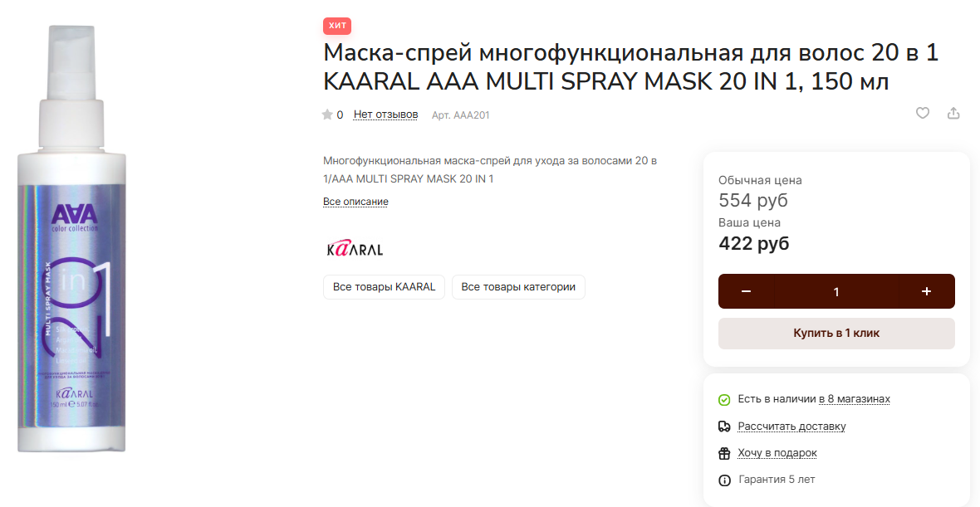The image size is (980, 507).
Task: Decrease quantity with minus button
Action: [x=746, y=291]
